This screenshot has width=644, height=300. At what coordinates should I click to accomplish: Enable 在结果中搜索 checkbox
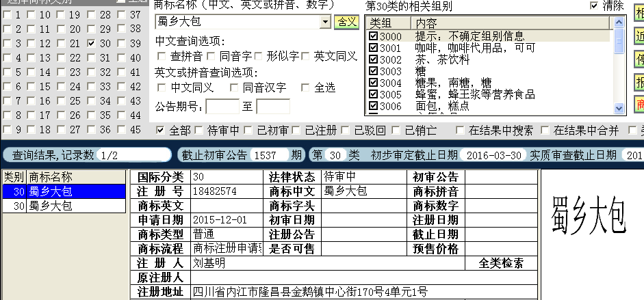461,131
